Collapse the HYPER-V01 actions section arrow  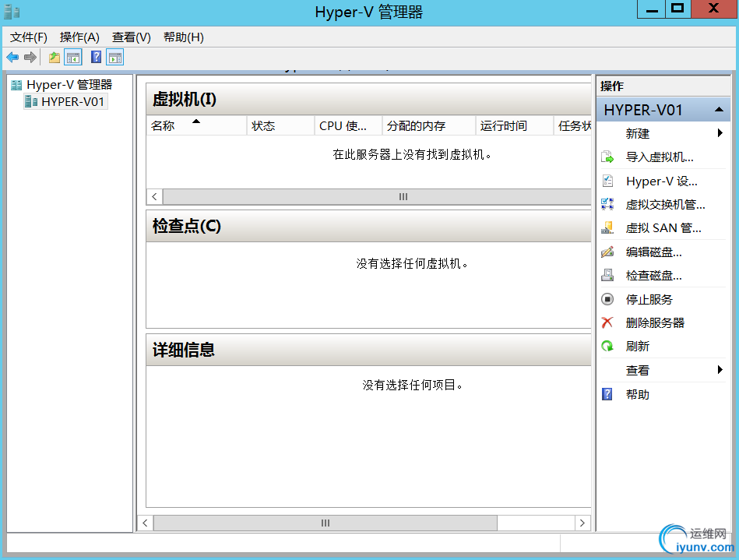(x=719, y=109)
